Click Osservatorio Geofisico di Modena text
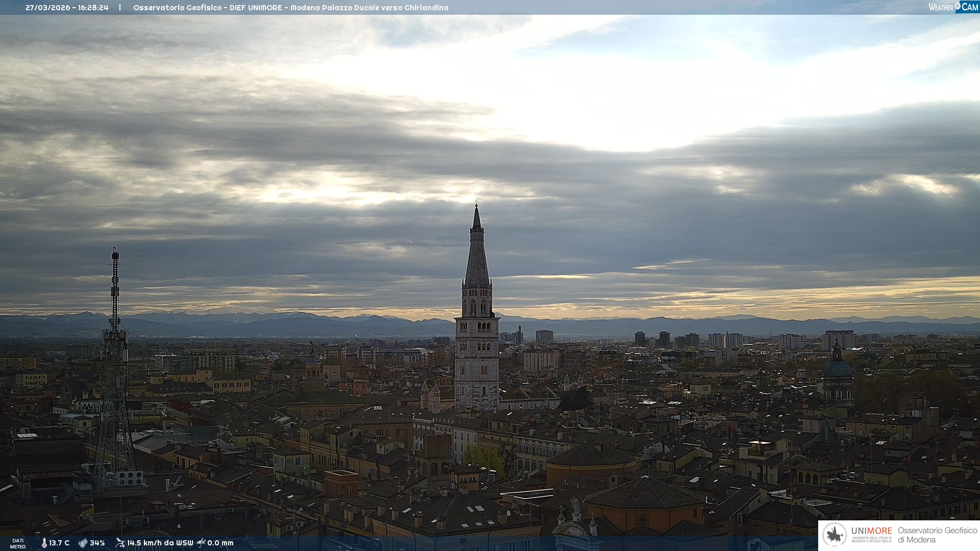Viewport: 980px width, 551px height. (937, 535)
